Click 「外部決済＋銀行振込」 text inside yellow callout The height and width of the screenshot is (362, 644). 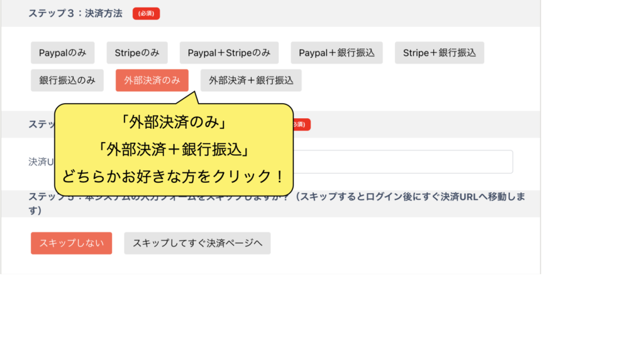[174, 149]
